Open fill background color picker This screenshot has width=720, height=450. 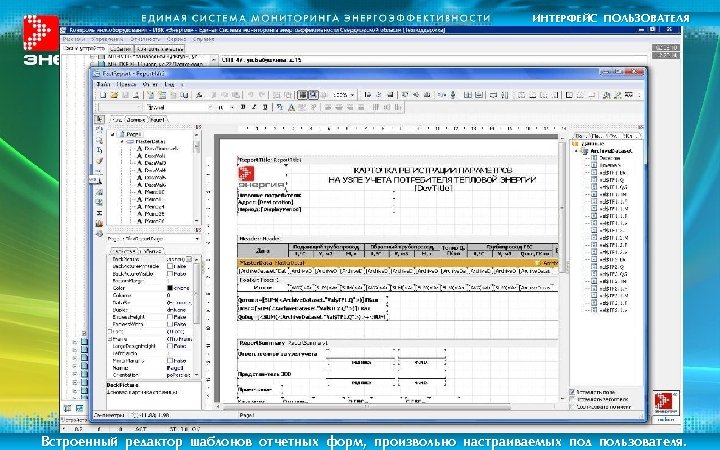coord(607,95)
